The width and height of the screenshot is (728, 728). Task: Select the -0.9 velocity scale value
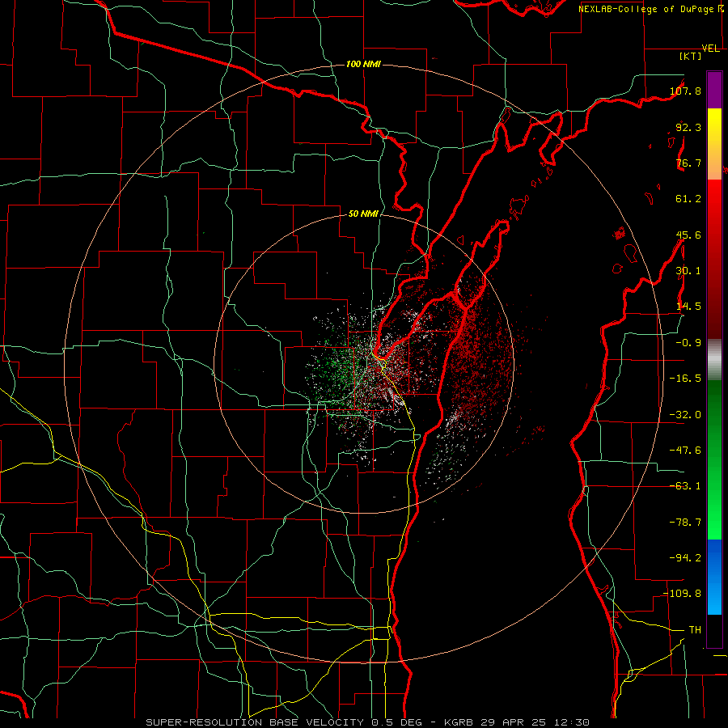coord(688,343)
